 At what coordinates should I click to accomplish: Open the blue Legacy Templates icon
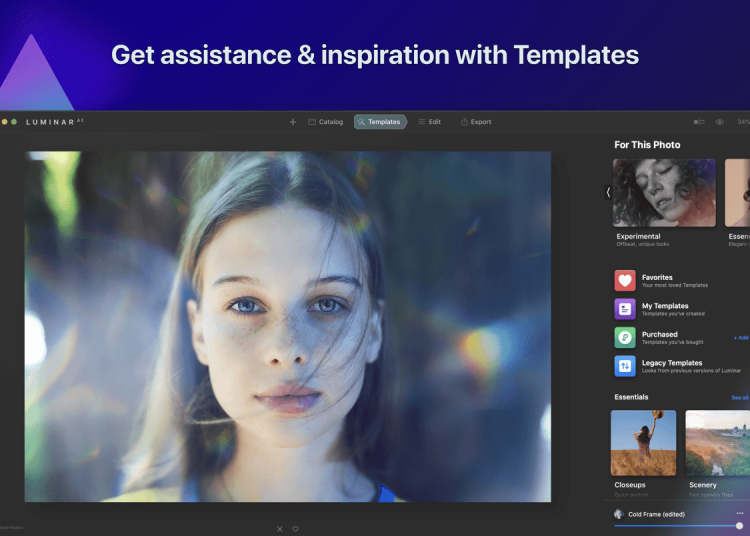625,366
